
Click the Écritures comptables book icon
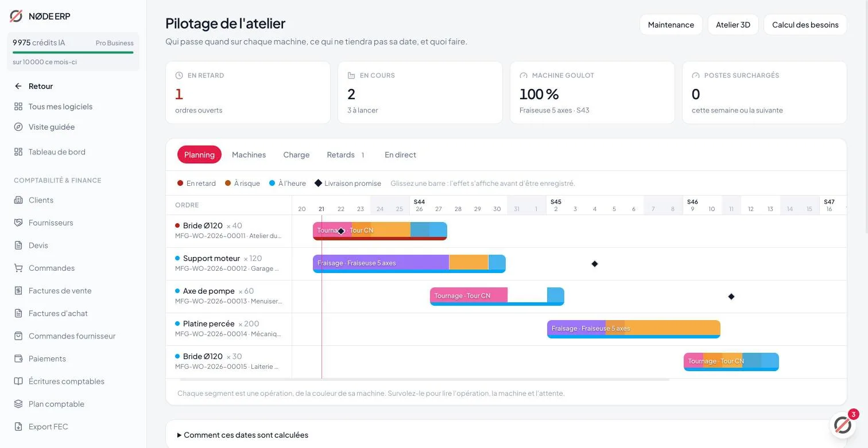tap(18, 381)
